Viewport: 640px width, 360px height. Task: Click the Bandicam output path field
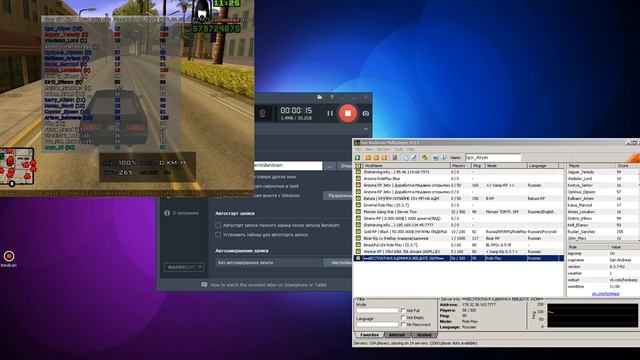click(x=288, y=165)
